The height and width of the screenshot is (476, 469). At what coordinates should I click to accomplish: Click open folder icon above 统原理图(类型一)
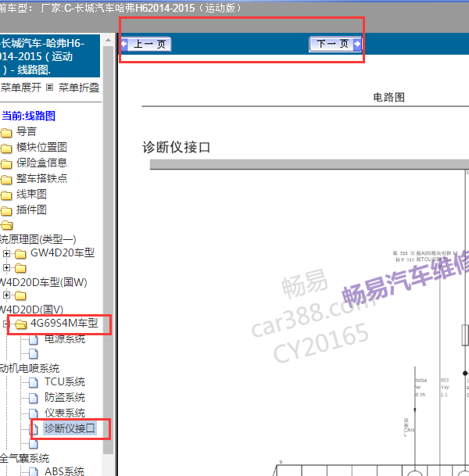7,225
